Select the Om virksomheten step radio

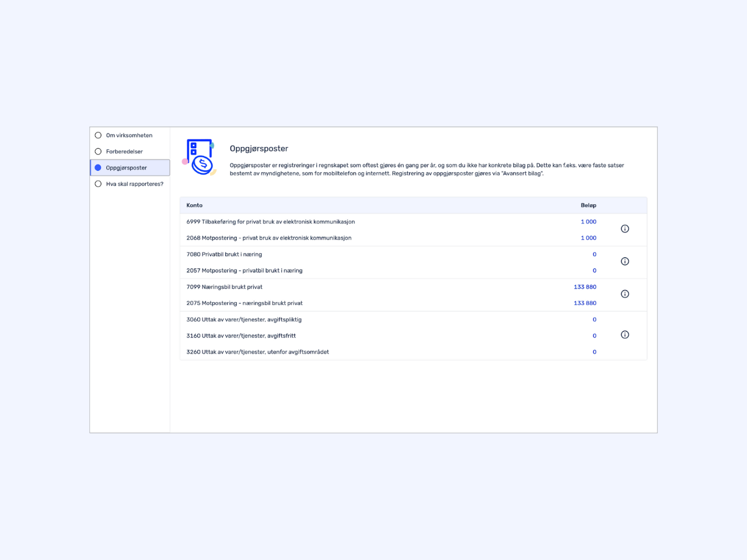[98, 135]
